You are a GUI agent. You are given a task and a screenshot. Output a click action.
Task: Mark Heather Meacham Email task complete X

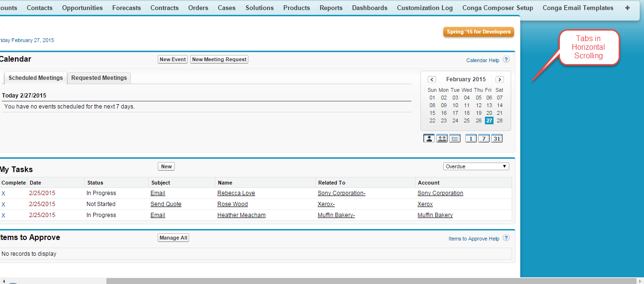(x=3, y=215)
